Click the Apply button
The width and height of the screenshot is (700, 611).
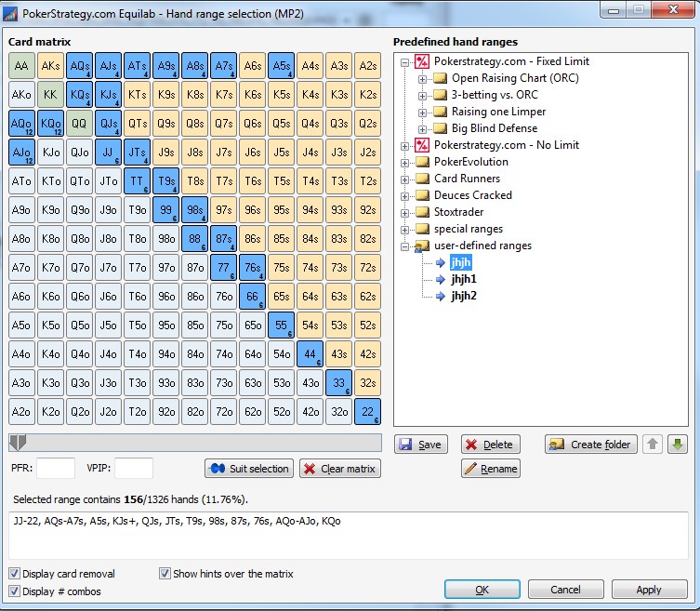click(649, 590)
